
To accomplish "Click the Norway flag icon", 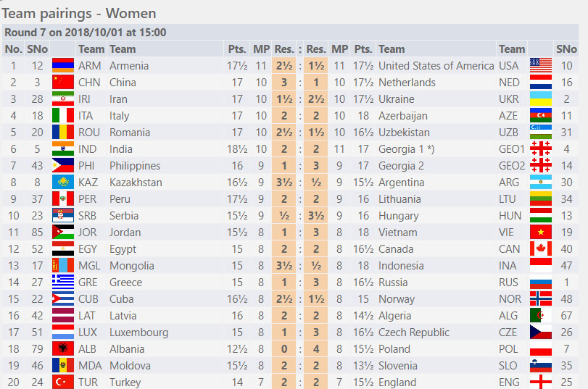I will 541,299.
